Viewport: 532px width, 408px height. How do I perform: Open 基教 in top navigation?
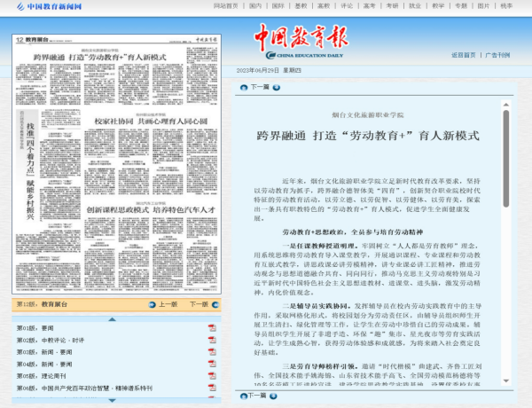click(301, 6)
